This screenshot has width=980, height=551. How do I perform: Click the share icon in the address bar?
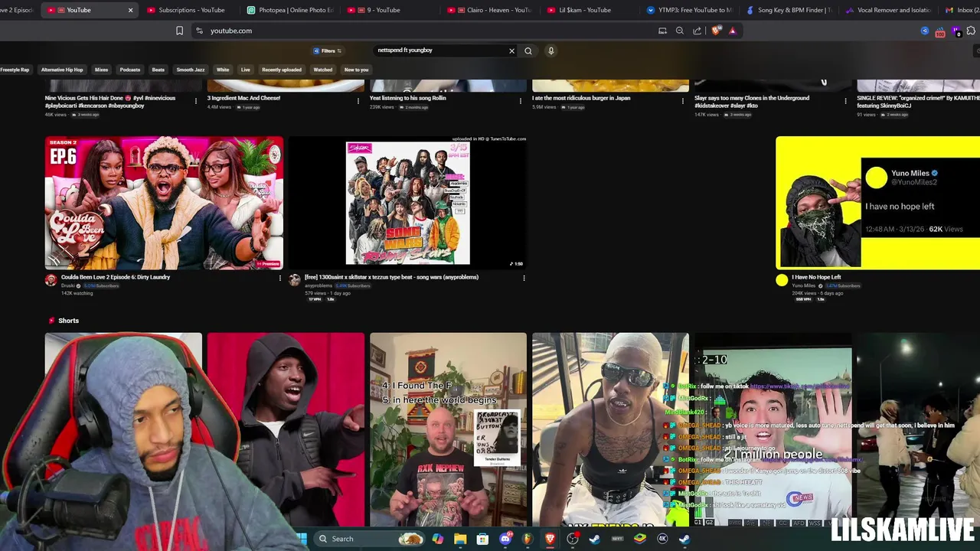point(697,31)
